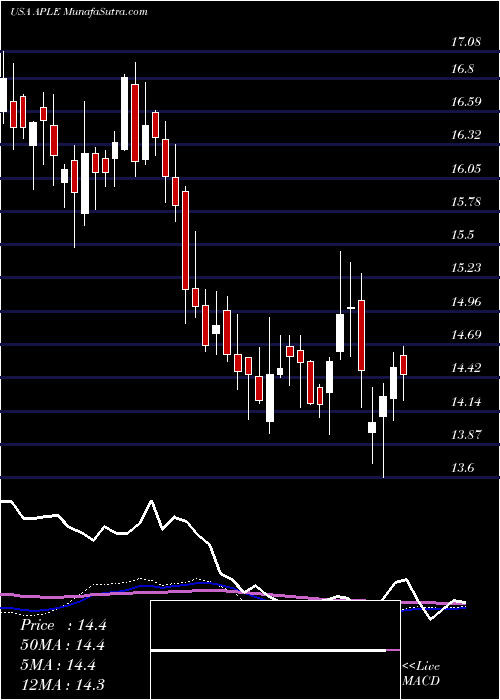The image size is (500, 700).
Task: Click the 15.78 price axis label
Action: pyautogui.click(x=466, y=201)
